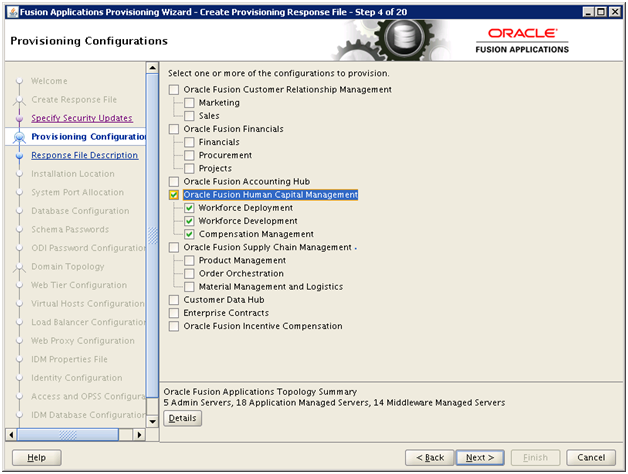Image resolution: width=628 pixels, height=474 pixels.
Task: Click the Domain Topology step marker icon
Action: [19, 267]
